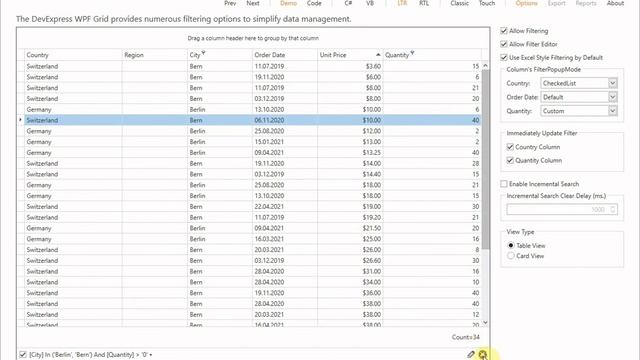Screen dimensions: 640x360
Task: Click the $34.00 unit price cell
Action: point(350,282)
